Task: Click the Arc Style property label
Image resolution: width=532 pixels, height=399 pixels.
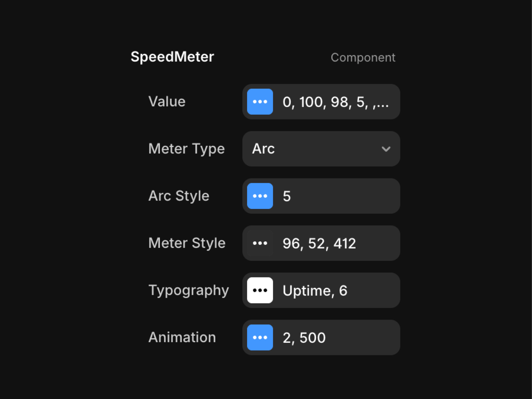Action: (x=179, y=196)
